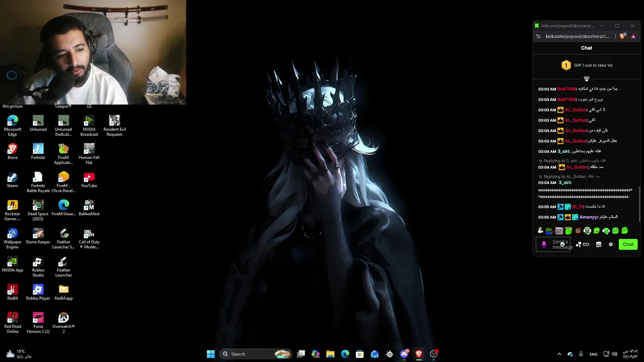Open the NVIDIA App desktop shortcut
The width and height of the screenshot is (644, 362).
click(13, 264)
